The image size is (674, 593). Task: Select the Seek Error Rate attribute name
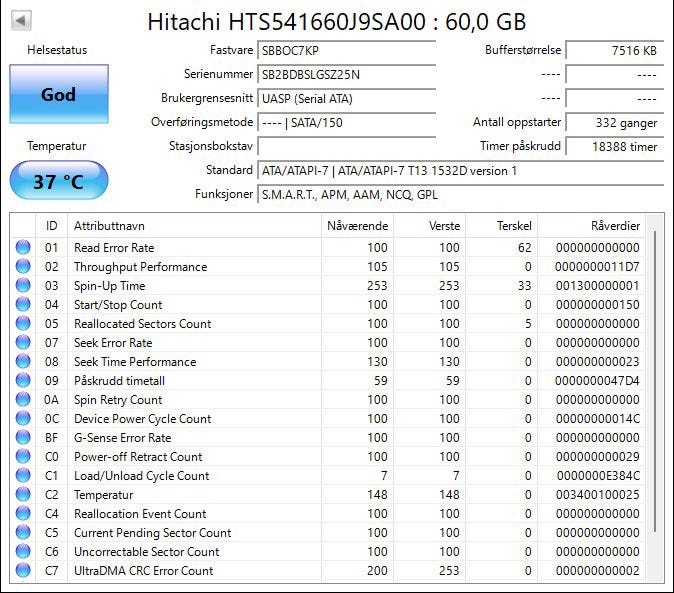click(x=113, y=342)
